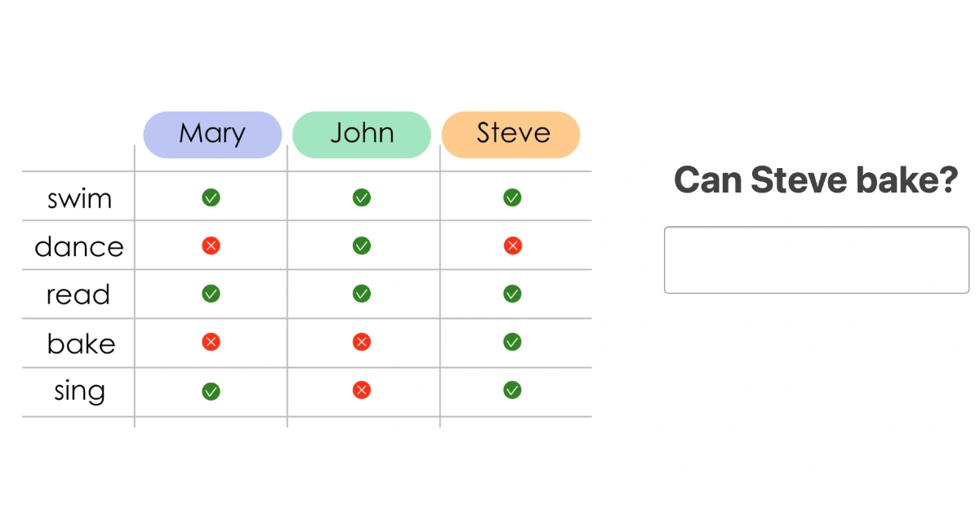Click Mary's red X for bake

click(211, 342)
